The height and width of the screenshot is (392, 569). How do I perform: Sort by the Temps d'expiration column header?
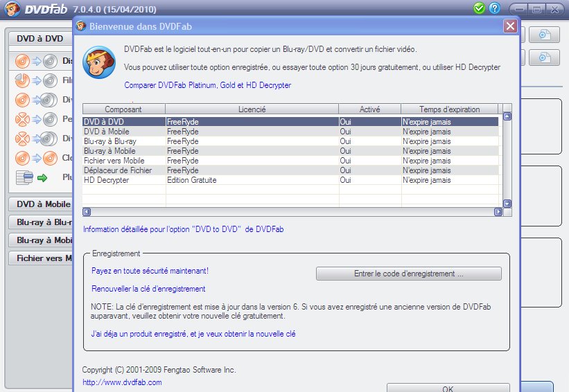(450, 109)
